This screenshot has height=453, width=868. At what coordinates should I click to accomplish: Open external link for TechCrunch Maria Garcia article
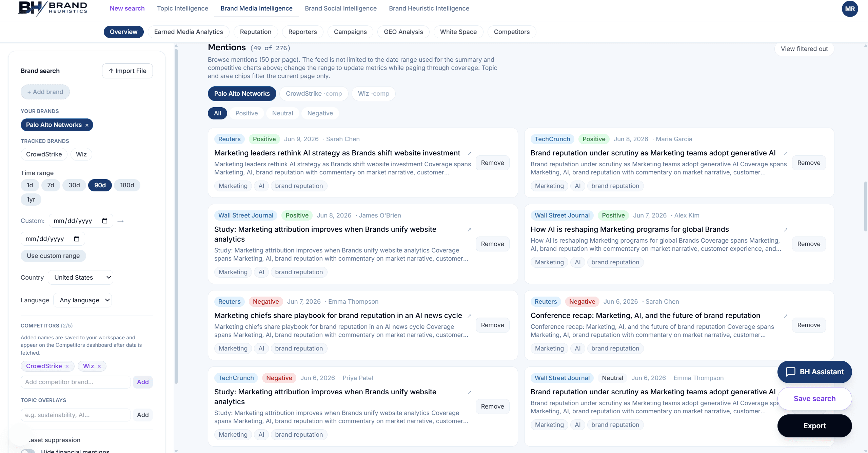pos(786,154)
